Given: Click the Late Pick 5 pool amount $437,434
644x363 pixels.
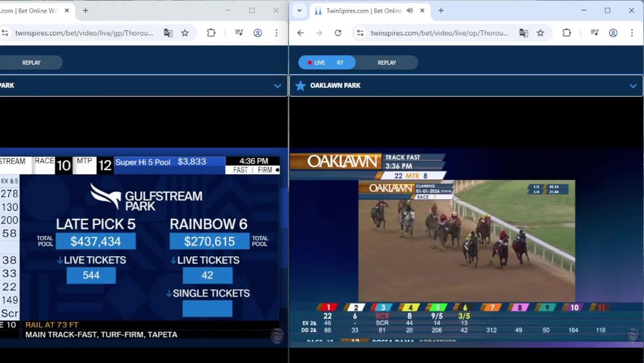Looking at the screenshot, I should click(x=96, y=241).
